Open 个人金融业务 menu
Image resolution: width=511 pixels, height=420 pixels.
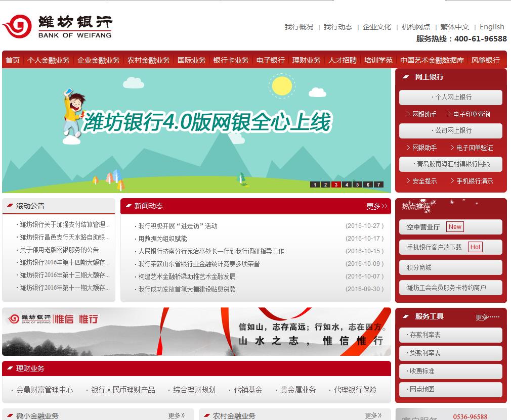[48, 60]
